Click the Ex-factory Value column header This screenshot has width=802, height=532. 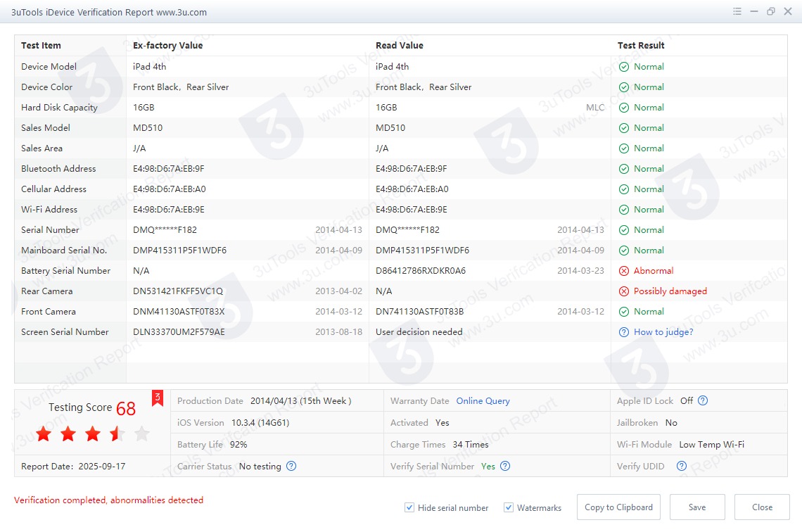pyautogui.click(x=167, y=46)
